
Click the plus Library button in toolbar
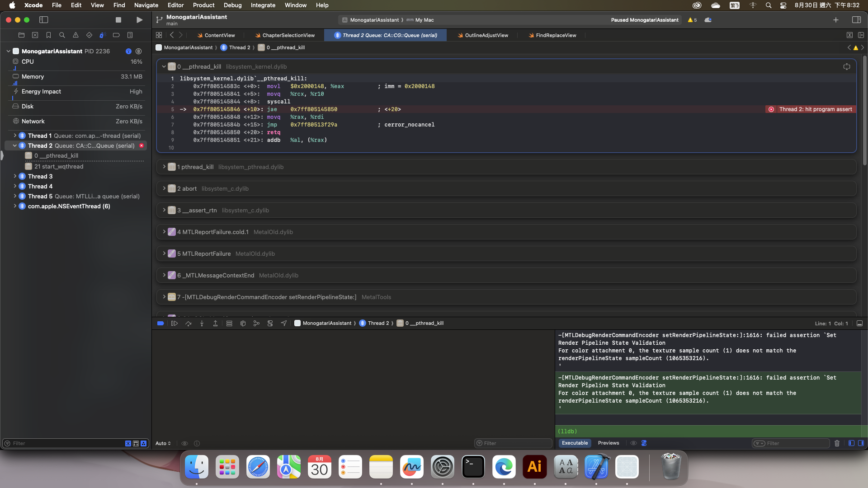click(x=836, y=20)
